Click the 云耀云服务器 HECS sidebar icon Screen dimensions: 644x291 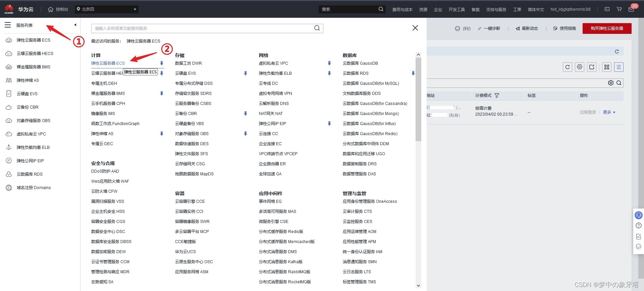(x=9, y=54)
